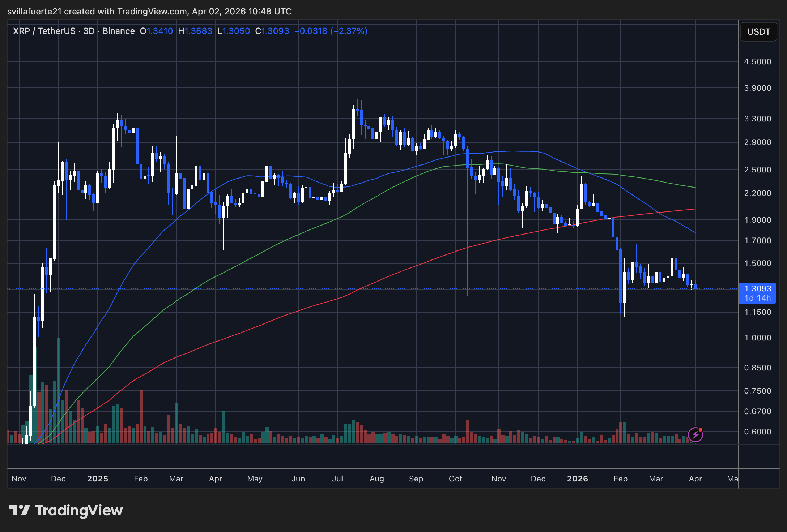Viewport: 787px width, 532px height.
Task: Click the 4.5000 price scale label
Action: [x=757, y=61]
